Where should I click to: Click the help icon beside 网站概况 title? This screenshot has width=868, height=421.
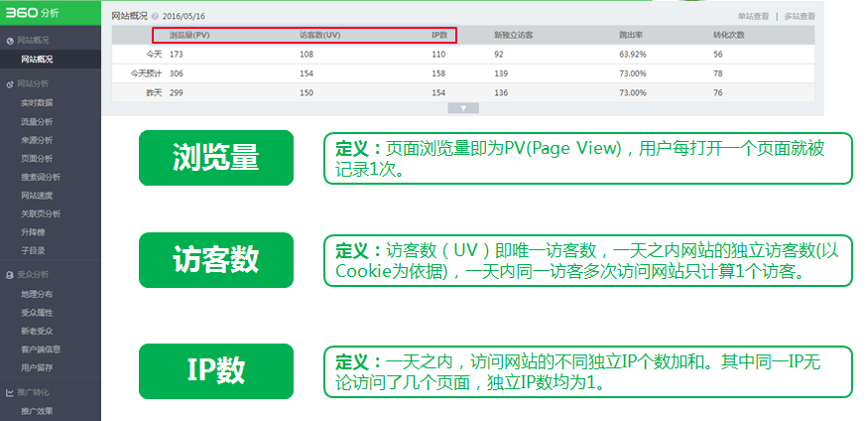point(155,16)
